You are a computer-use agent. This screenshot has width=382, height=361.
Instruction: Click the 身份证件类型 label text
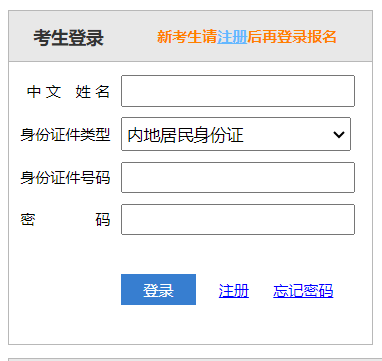click(x=65, y=135)
